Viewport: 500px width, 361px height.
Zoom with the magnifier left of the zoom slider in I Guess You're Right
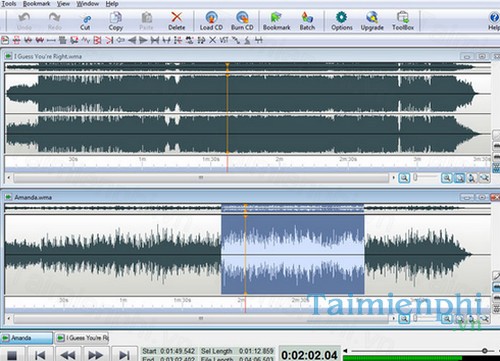click(x=404, y=178)
